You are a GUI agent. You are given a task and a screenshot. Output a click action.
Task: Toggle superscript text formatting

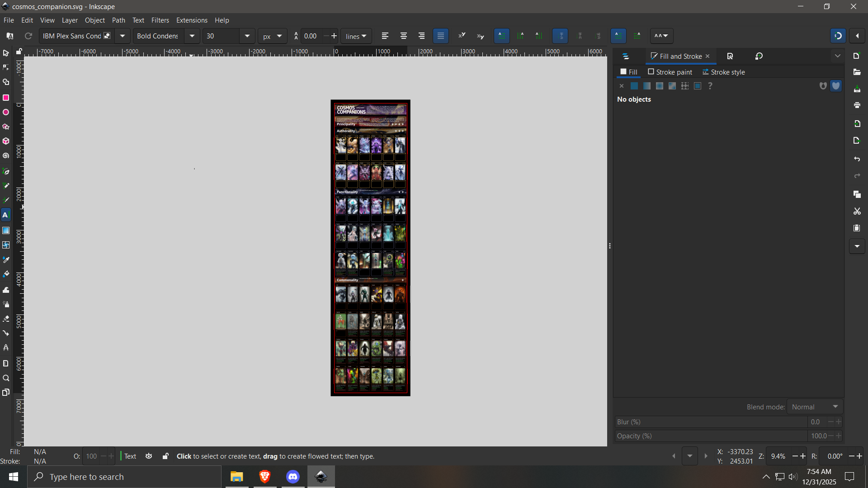click(462, 36)
